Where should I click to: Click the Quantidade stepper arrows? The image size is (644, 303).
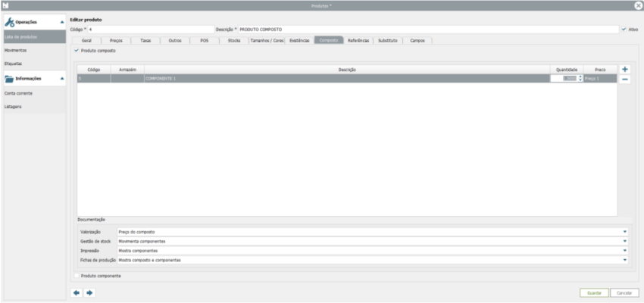580,78
